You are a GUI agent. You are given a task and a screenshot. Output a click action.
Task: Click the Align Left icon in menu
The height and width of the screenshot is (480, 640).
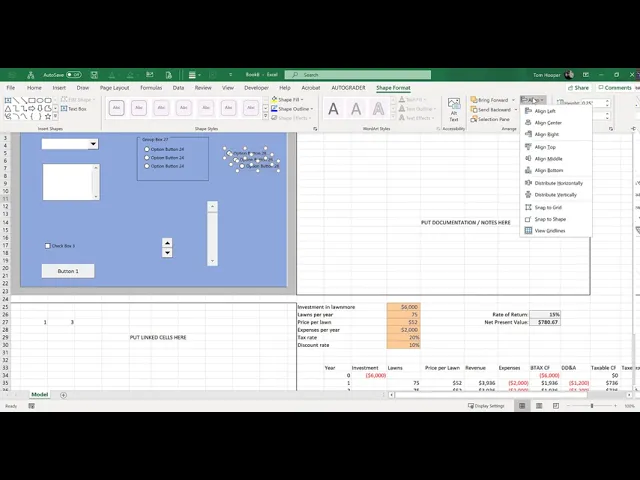click(528, 111)
